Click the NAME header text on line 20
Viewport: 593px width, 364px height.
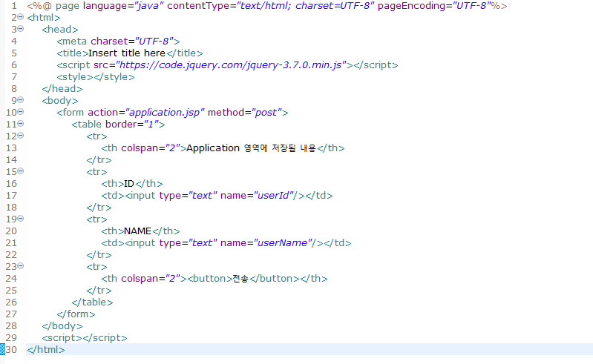[x=137, y=231]
